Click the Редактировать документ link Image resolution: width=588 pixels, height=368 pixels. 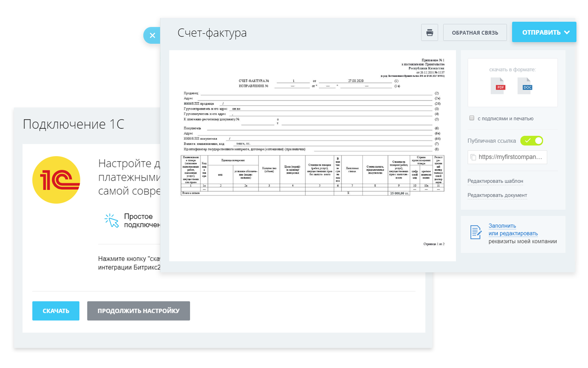click(497, 195)
